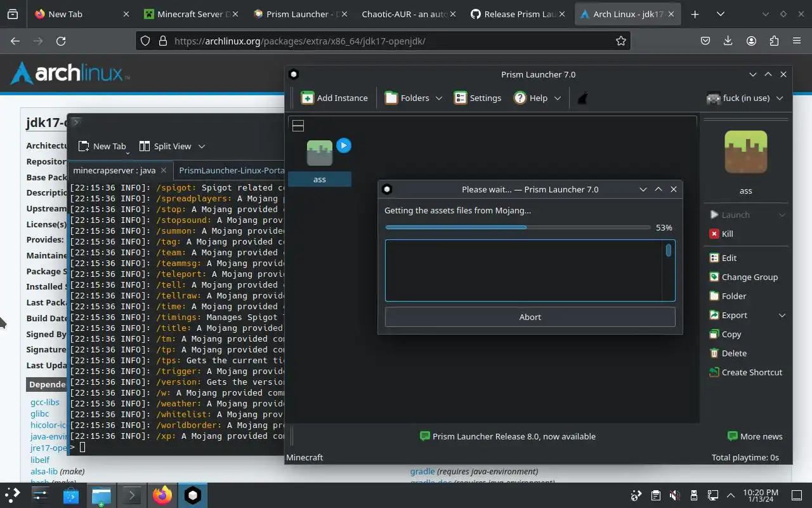The width and height of the screenshot is (812, 508).
Task: Click the clipboard tray icon
Action: pyautogui.click(x=656, y=495)
